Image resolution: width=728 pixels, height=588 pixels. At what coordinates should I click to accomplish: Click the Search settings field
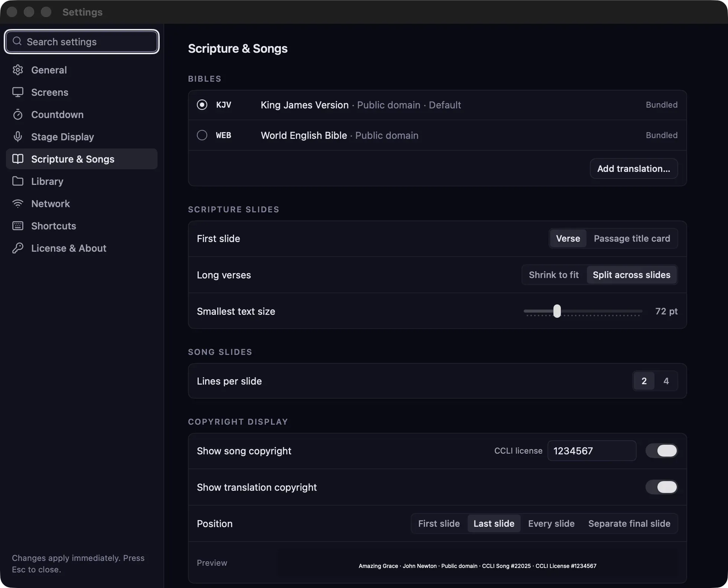click(82, 42)
